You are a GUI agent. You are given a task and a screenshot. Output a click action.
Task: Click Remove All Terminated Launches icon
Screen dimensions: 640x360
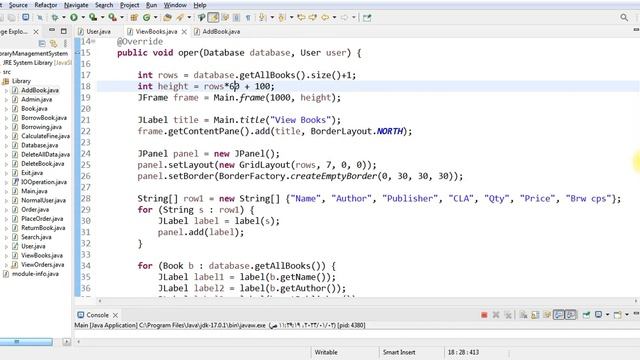(x=508, y=315)
